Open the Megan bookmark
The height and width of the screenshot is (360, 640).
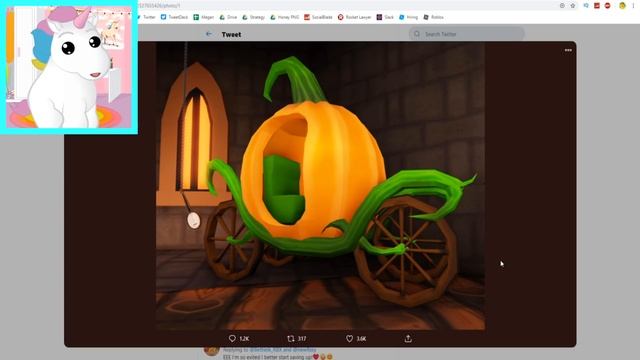[x=204, y=17]
